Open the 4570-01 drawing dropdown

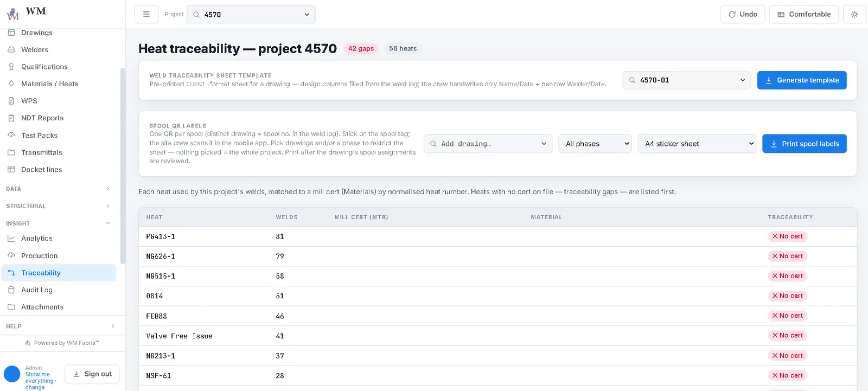click(x=687, y=80)
